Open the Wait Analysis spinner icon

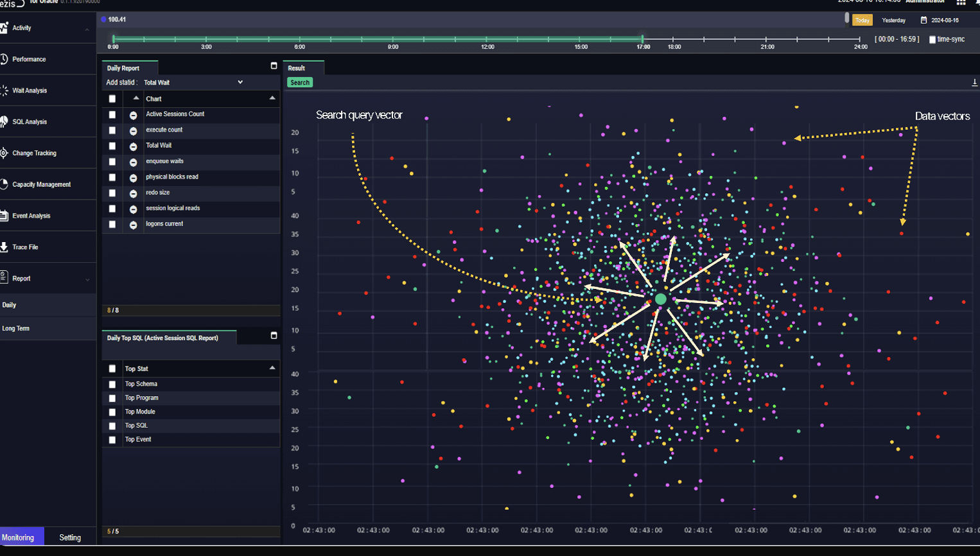pyautogui.click(x=4, y=91)
